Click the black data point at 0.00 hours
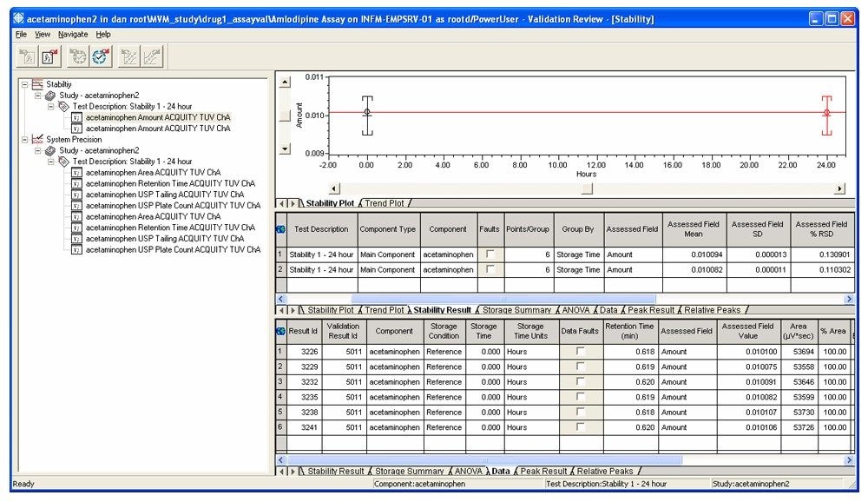The height and width of the screenshot is (502, 868). coord(367,112)
